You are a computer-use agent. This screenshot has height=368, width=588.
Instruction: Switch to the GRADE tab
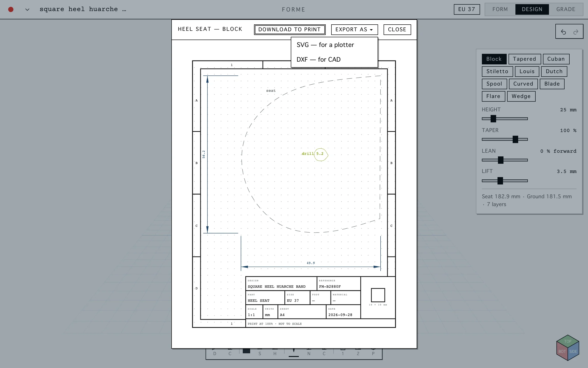[566, 9]
